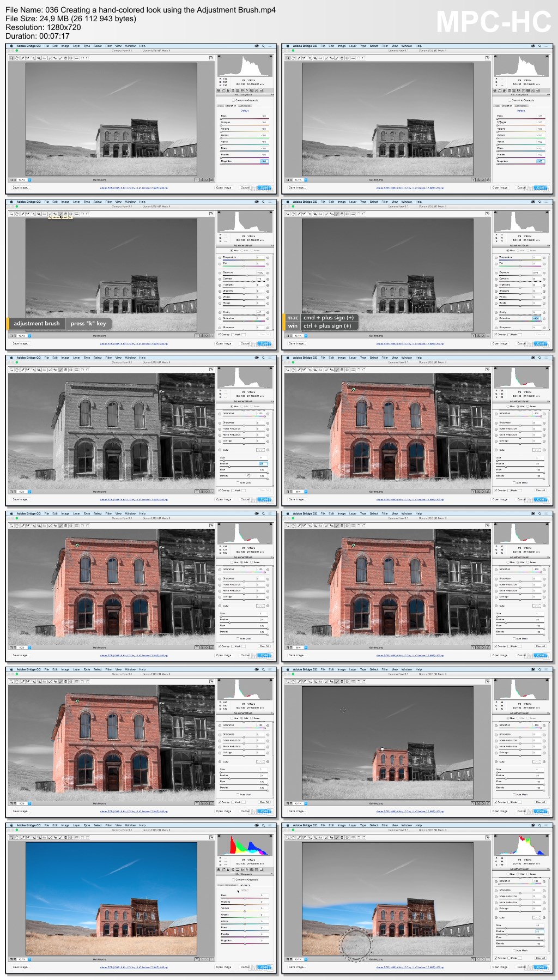Select New radio in 'adjustment brush' captioned frame

click(232, 251)
